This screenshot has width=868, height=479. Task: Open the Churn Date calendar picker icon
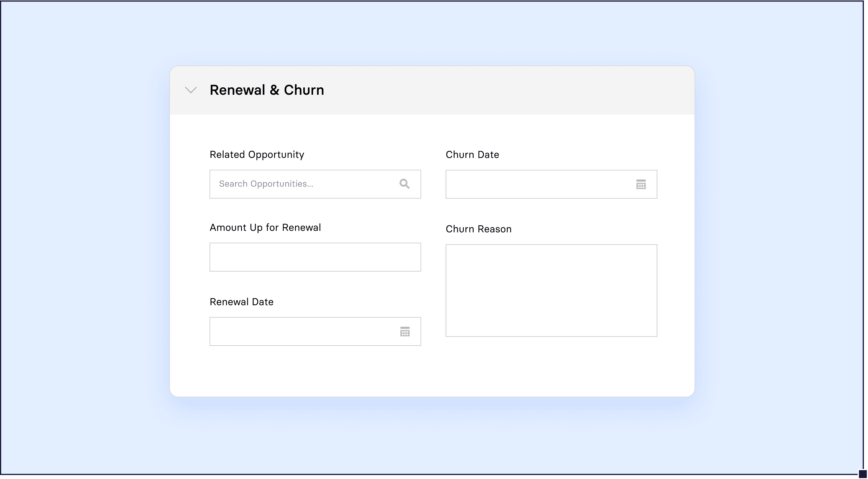641,184
